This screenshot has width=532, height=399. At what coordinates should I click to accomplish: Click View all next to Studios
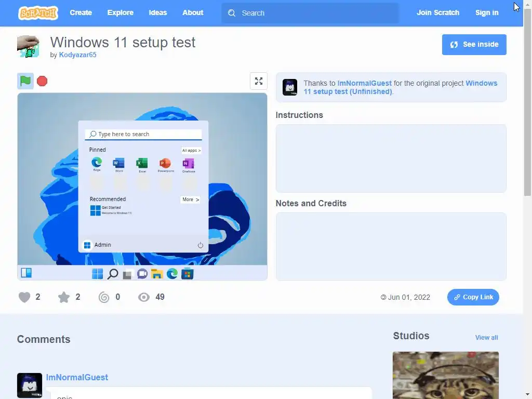click(x=486, y=338)
